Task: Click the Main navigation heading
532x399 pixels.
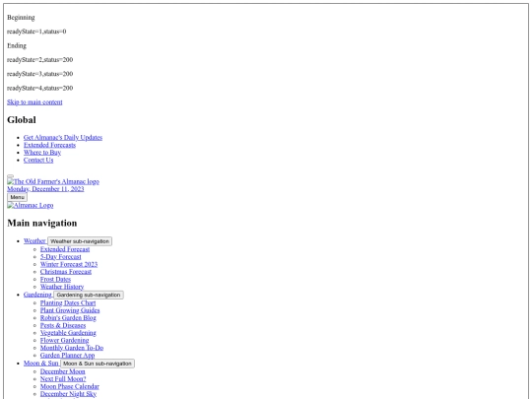Action: click(42, 223)
